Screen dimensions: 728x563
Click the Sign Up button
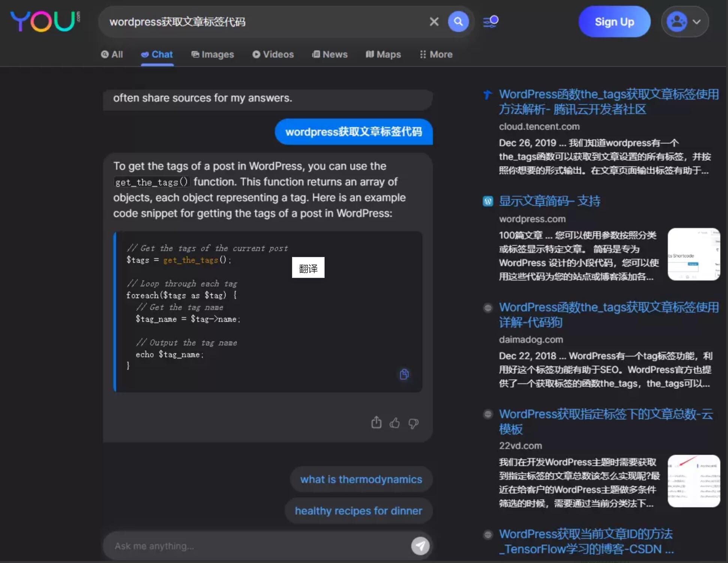pos(614,22)
